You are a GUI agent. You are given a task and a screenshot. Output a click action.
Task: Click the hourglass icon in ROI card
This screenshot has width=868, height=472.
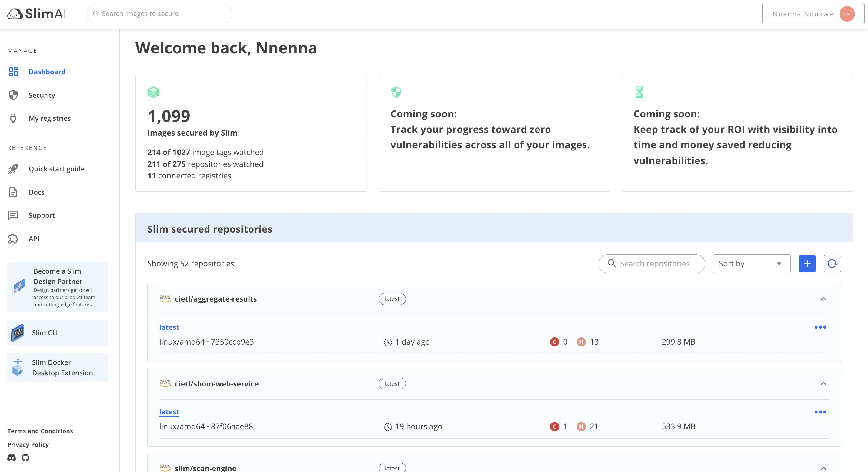point(639,93)
